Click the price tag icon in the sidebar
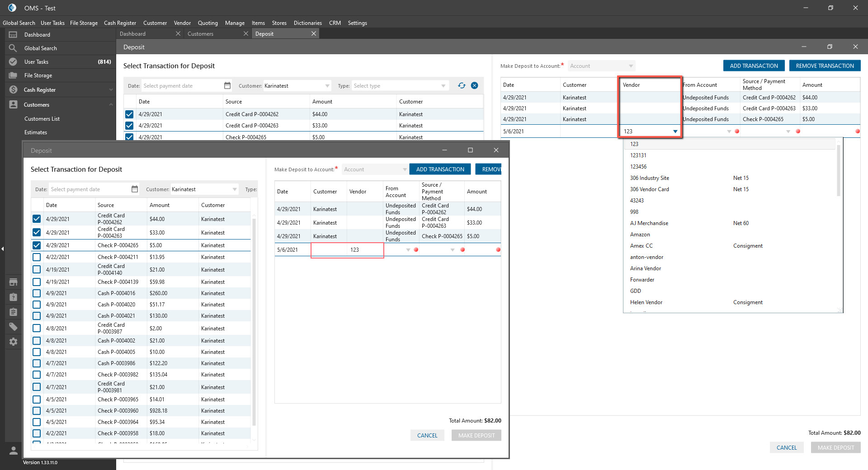 (x=13, y=327)
